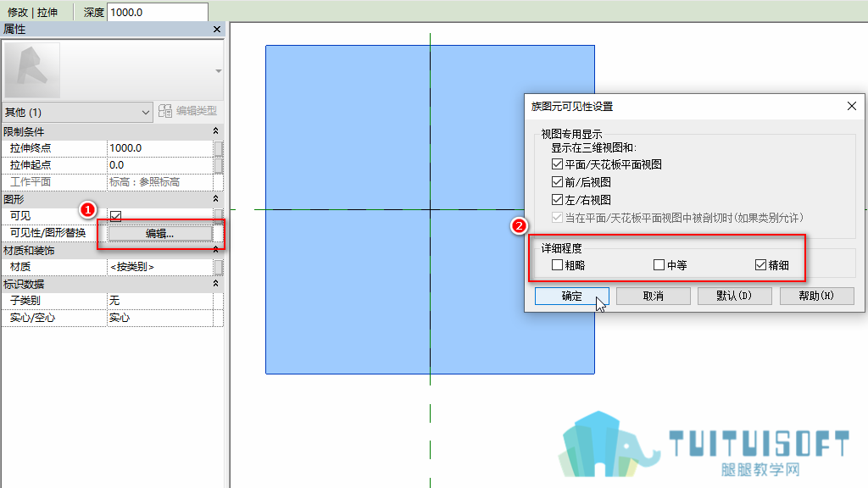Click the associate parameter button for 拉伸起点
Viewport: 868px width, 488px height.
(219, 165)
